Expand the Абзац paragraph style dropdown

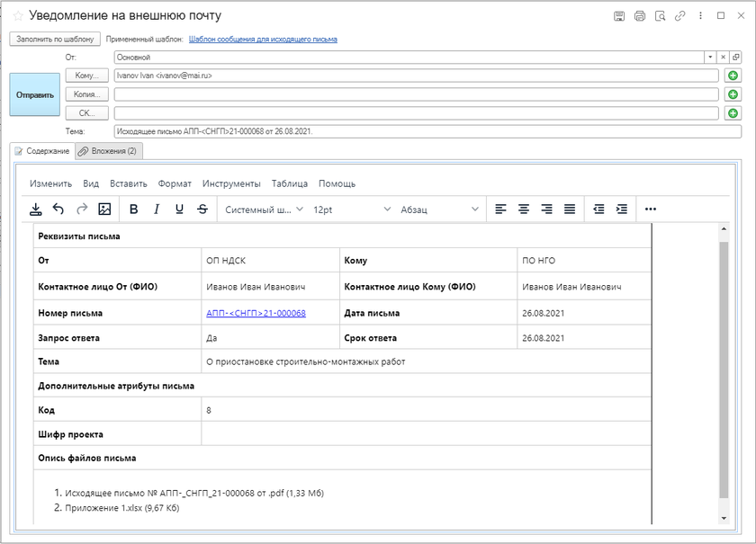coord(439,210)
